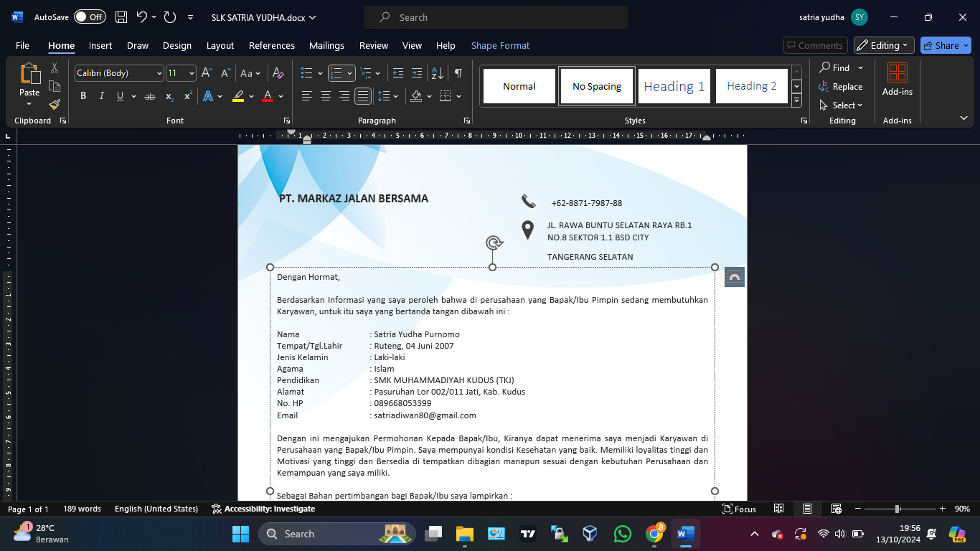
Task: Switch to Web Layout view in status bar
Action: [836, 509]
